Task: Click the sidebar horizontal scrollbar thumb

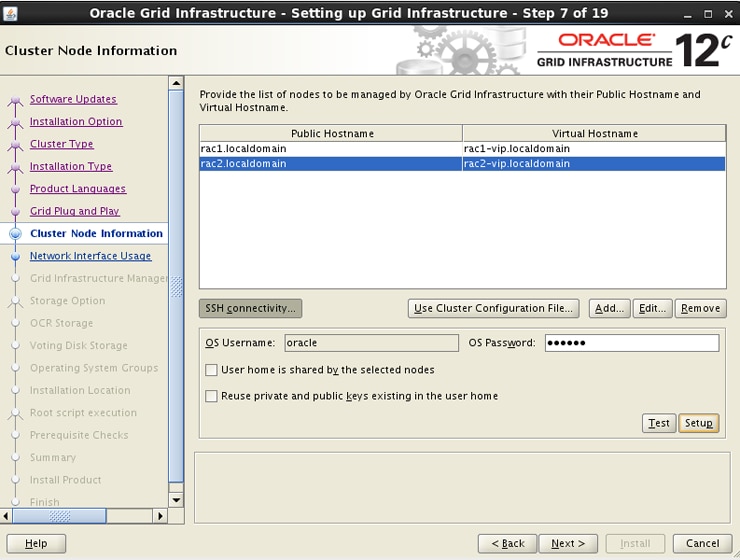Action: tap(59, 516)
